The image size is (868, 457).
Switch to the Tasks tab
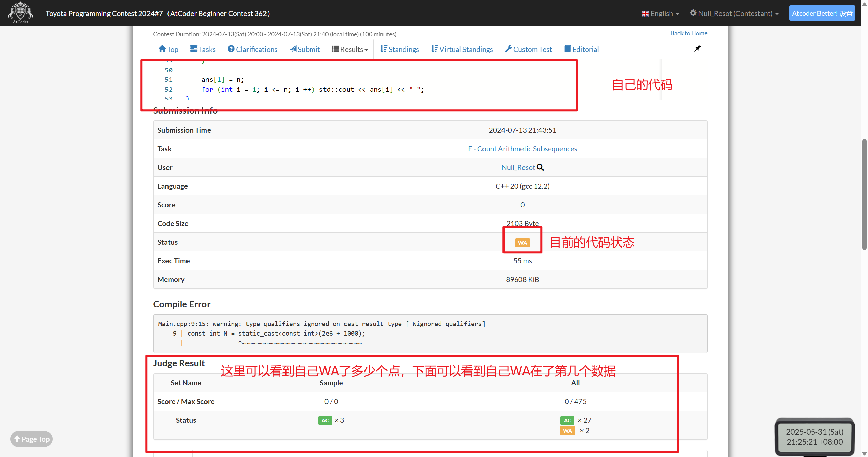tap(202, 49)
